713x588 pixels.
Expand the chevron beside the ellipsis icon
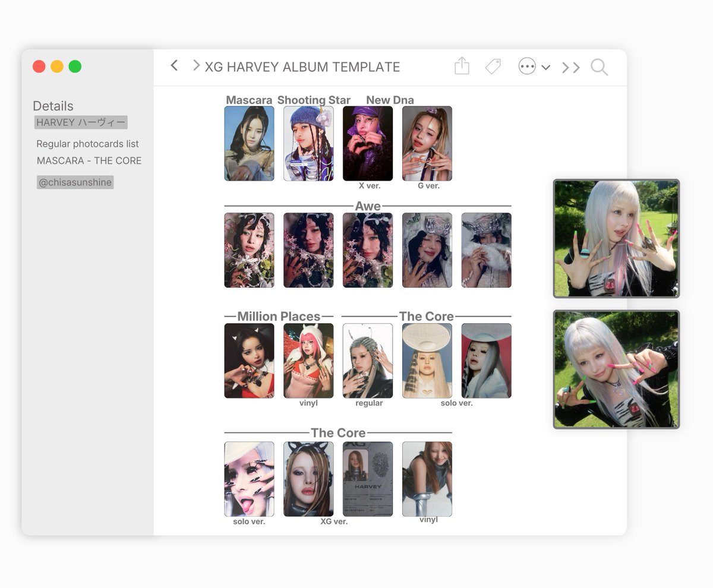(x=546, y=67)
